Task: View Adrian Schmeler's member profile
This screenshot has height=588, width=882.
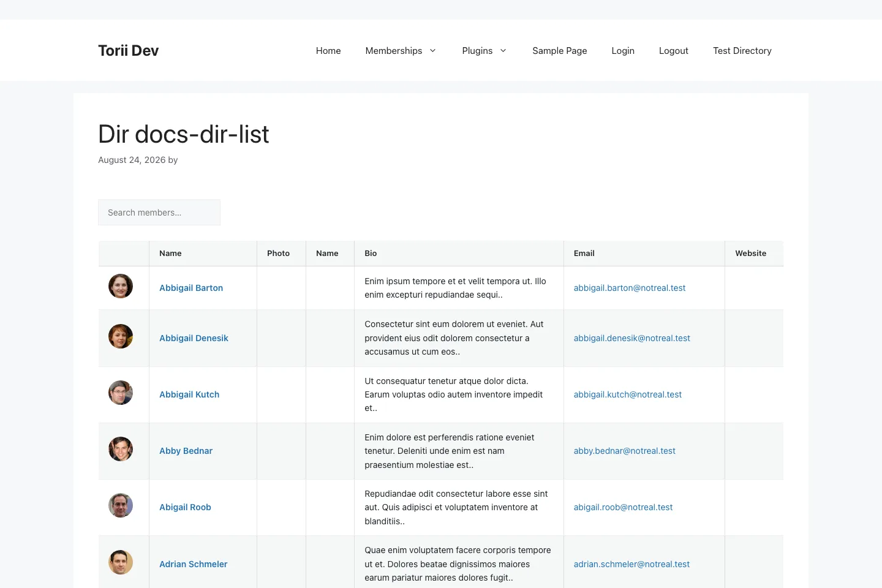Action: (193, 564)
